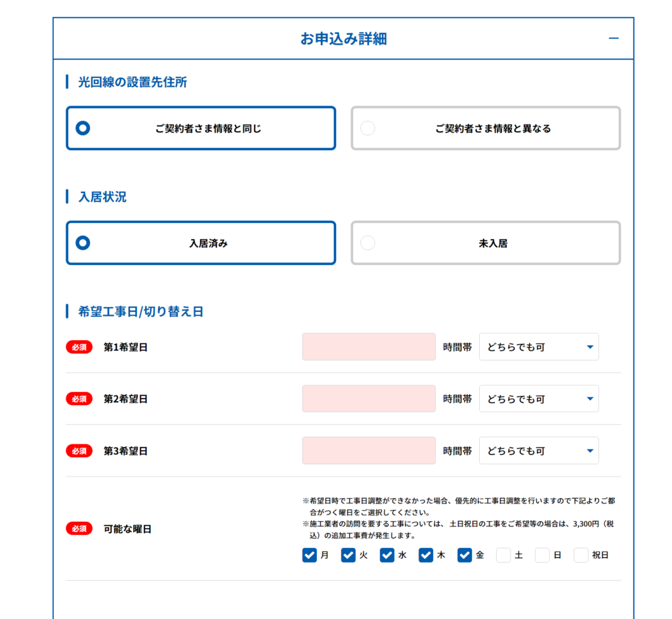Enable the 祝日 holiday checkbox
Image resolution: width=672 pixels, height=619 pixels.
581,555
